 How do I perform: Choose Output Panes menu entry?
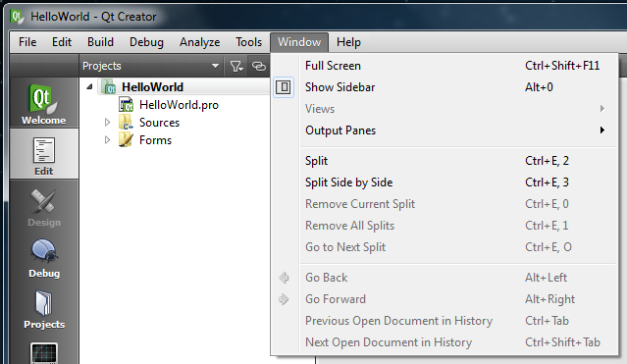pos(444,130)
